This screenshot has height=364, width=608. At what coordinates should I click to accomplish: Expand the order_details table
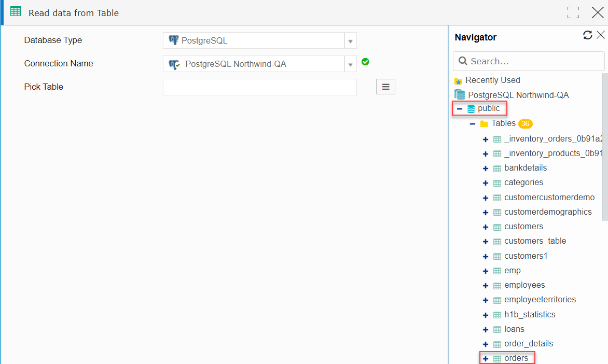click(x=485, y=344)
